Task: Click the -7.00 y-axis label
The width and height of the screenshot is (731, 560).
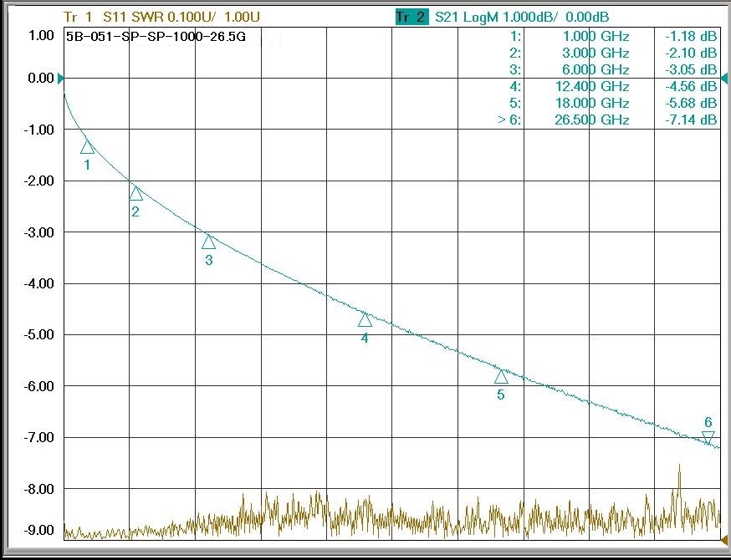Action: [x=39, y=437]
